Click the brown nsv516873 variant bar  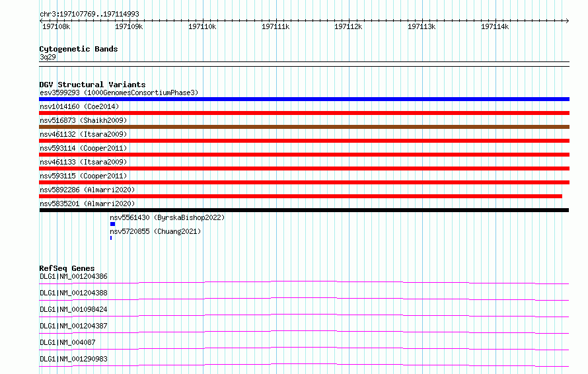pyautogui.click(x=304, y=127)
